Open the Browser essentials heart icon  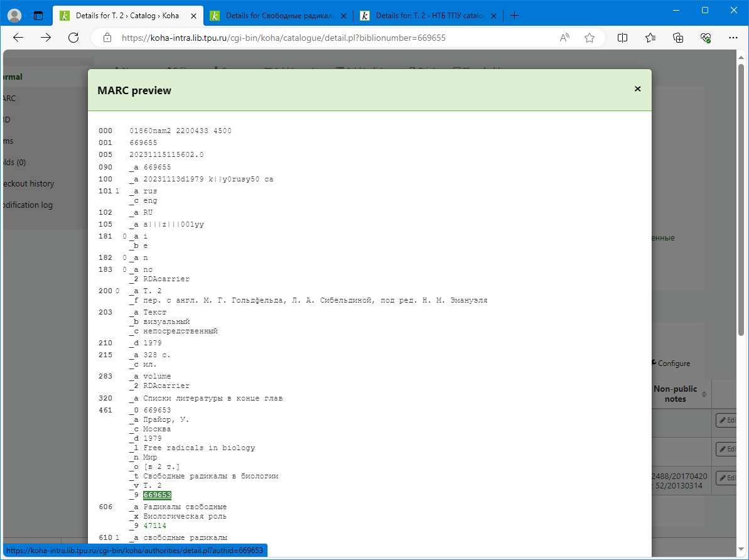(706, 38)
